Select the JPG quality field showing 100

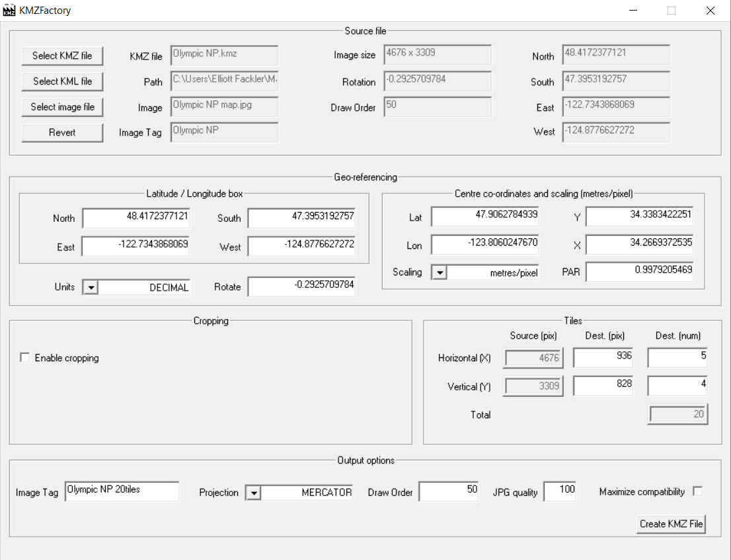[560, 491]
